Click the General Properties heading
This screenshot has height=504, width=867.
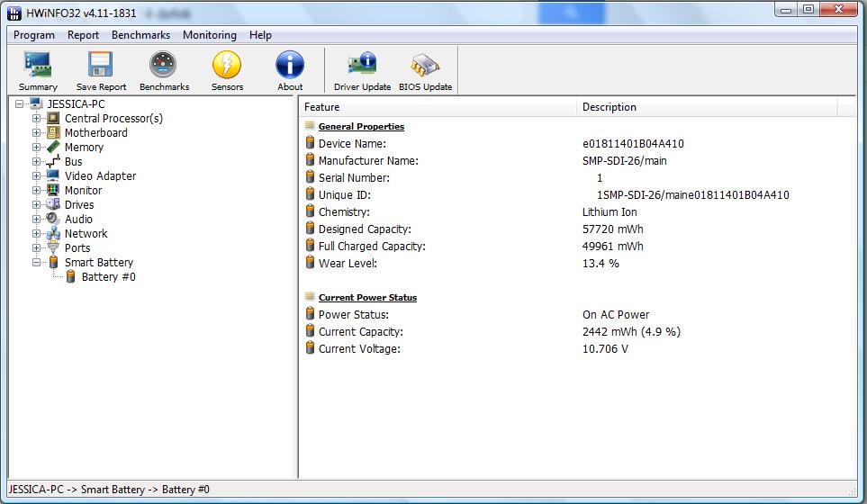(361, 126)
